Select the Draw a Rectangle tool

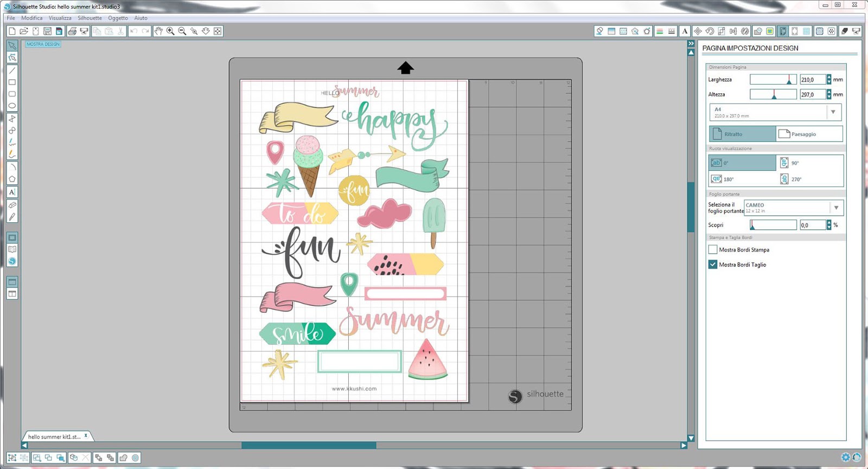click(12, 82)
